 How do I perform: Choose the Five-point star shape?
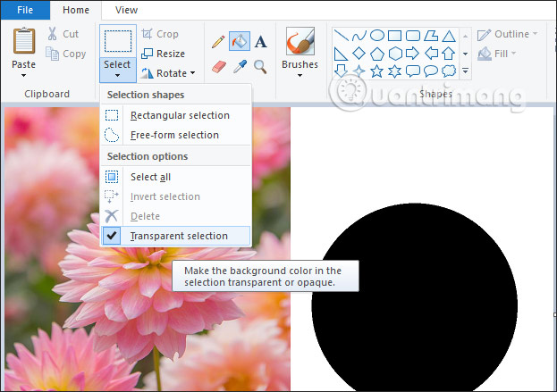tap(377, 71)
